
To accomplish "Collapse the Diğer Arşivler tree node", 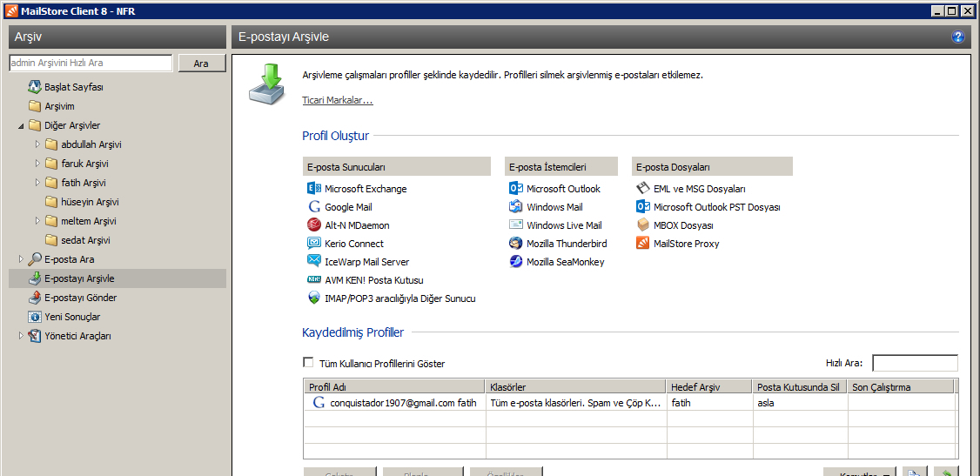I will coord(21,125).
